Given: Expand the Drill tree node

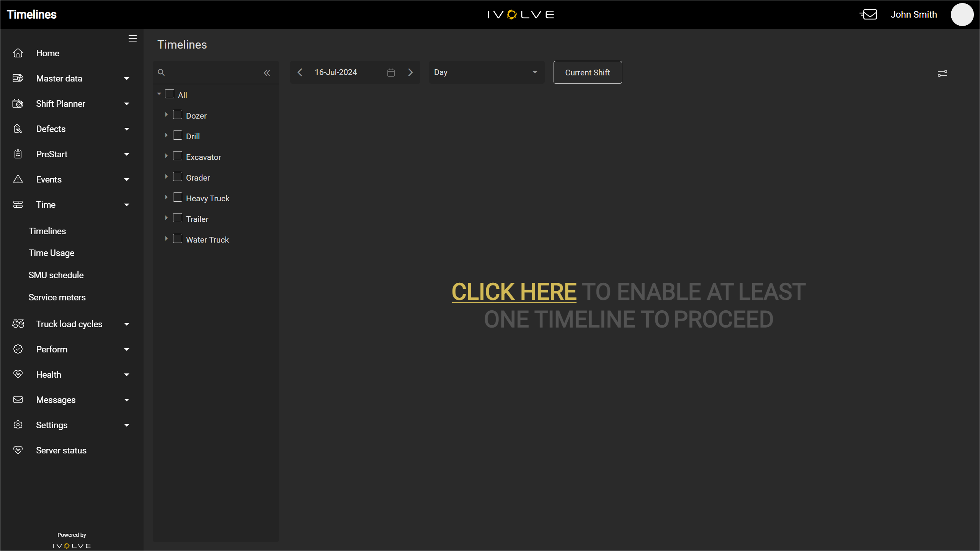Looking at the screenshot, I should tap(166, 135).
